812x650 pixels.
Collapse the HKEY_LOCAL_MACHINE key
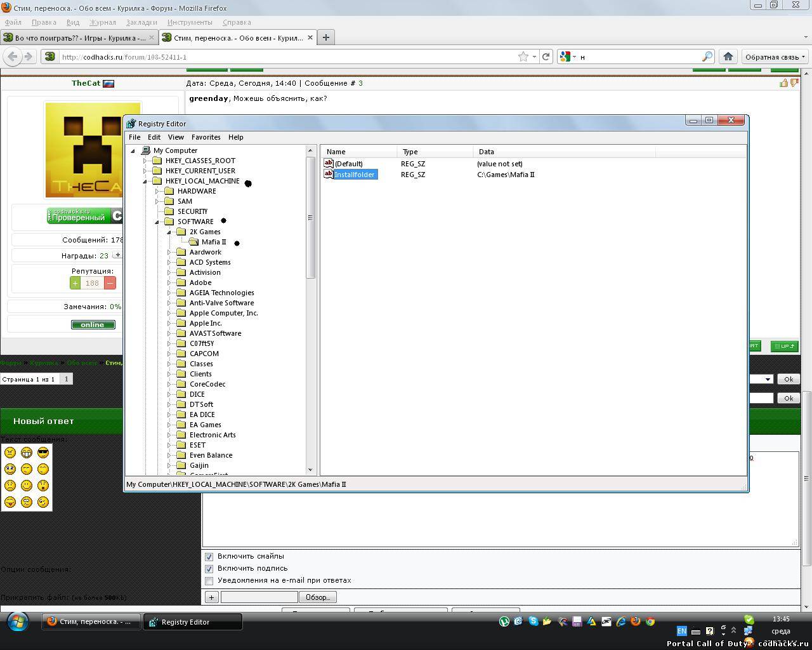click(x=145, y=181)
